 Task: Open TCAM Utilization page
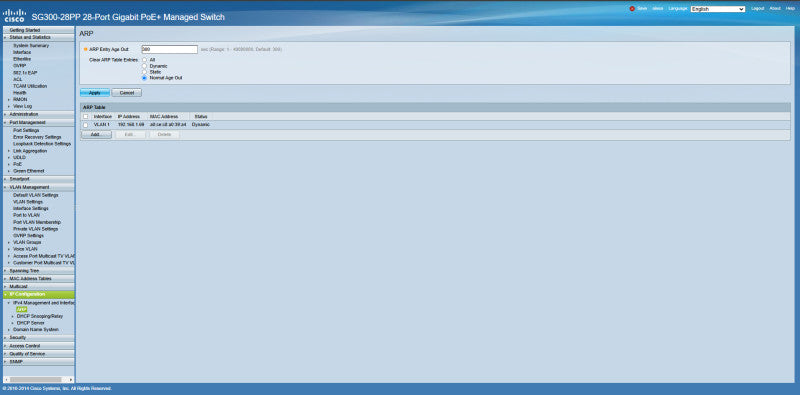pyautogui.click(x=30, y=86)
